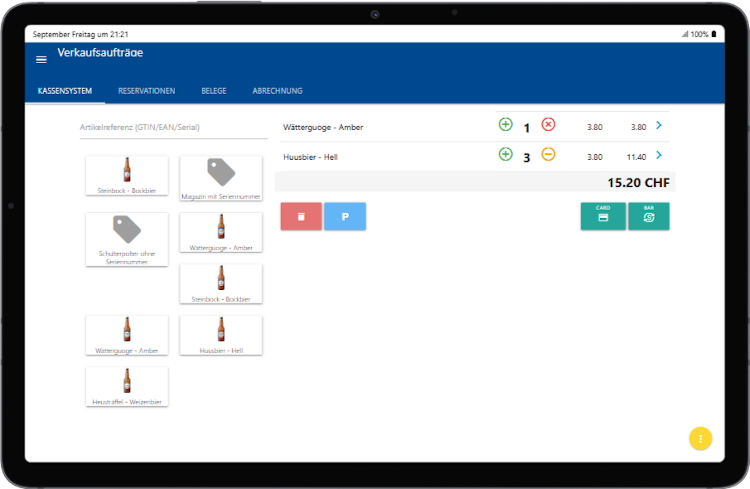Click the red trash button to clear the order

point(301,216)
